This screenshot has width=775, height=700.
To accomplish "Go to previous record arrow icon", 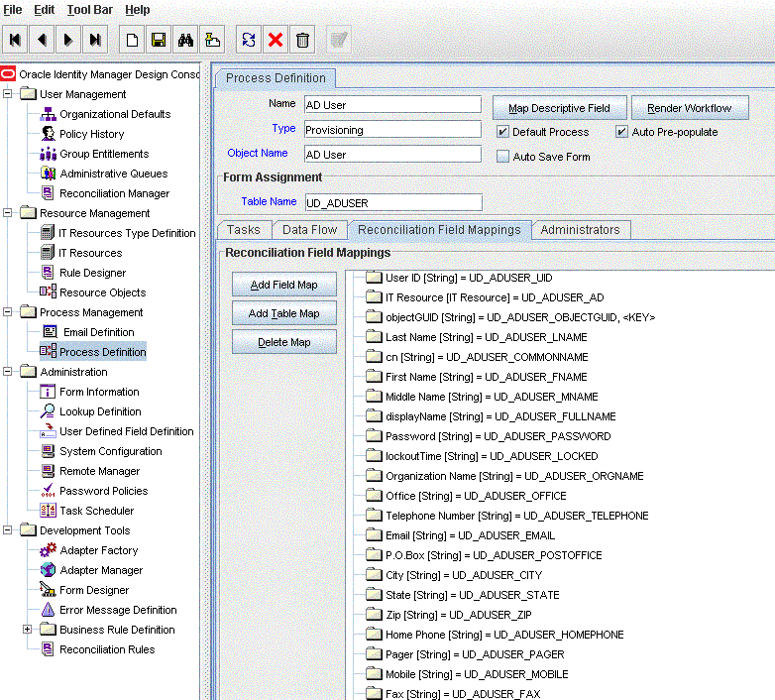I will pos(42,40).
